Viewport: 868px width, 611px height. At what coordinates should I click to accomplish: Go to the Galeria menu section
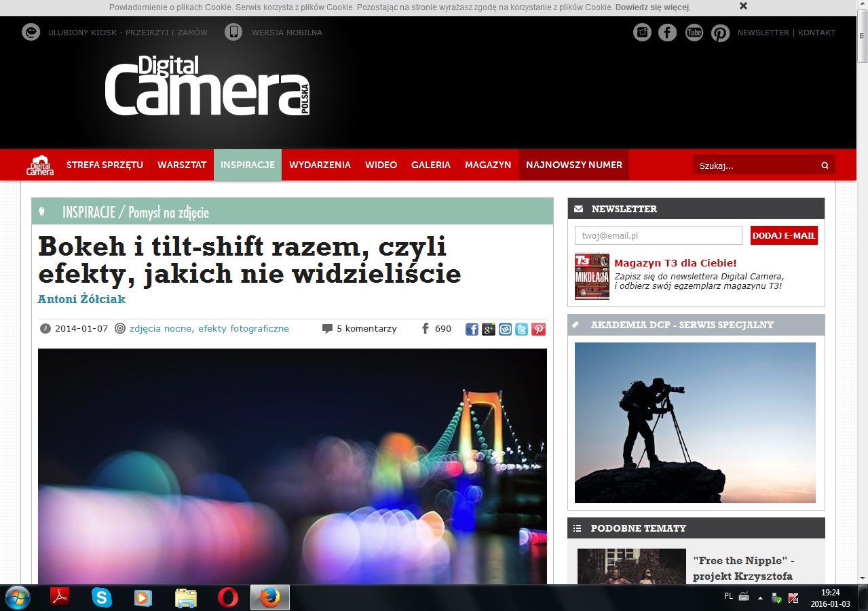point(430,165)
